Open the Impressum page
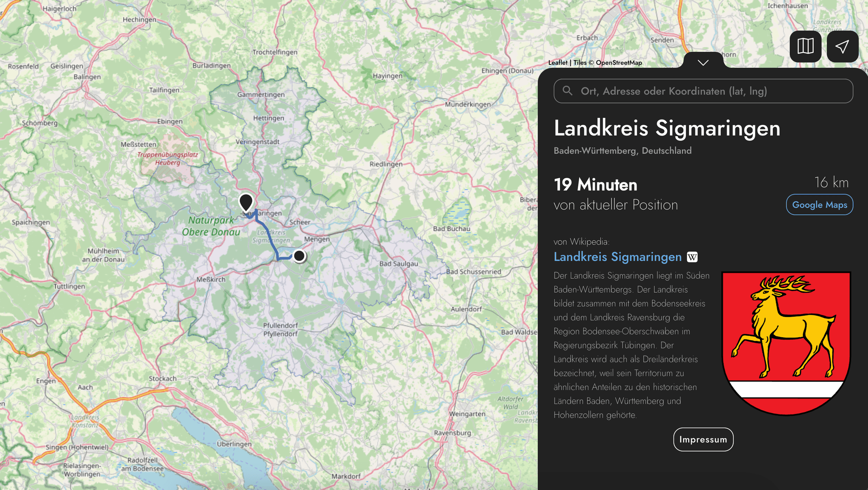Image resolution: width=868 pixels, height=490 pixels. 703,440
